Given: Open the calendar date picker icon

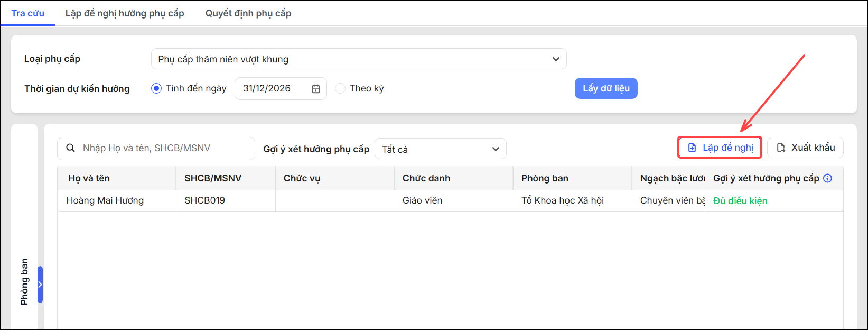Looking at the screenshot, I should [316, 89].
